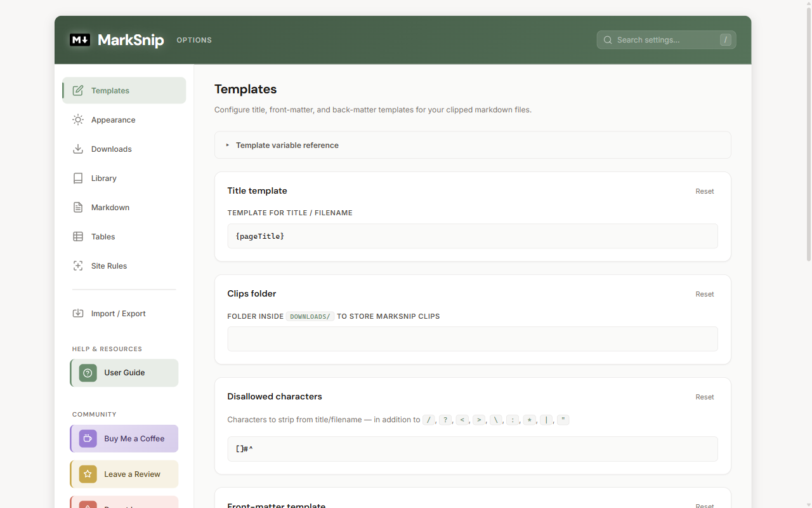The height and width of the screenshot is (508, 812).
Task: Click the "Title template" card heading
Action: (x=257, y=190)
